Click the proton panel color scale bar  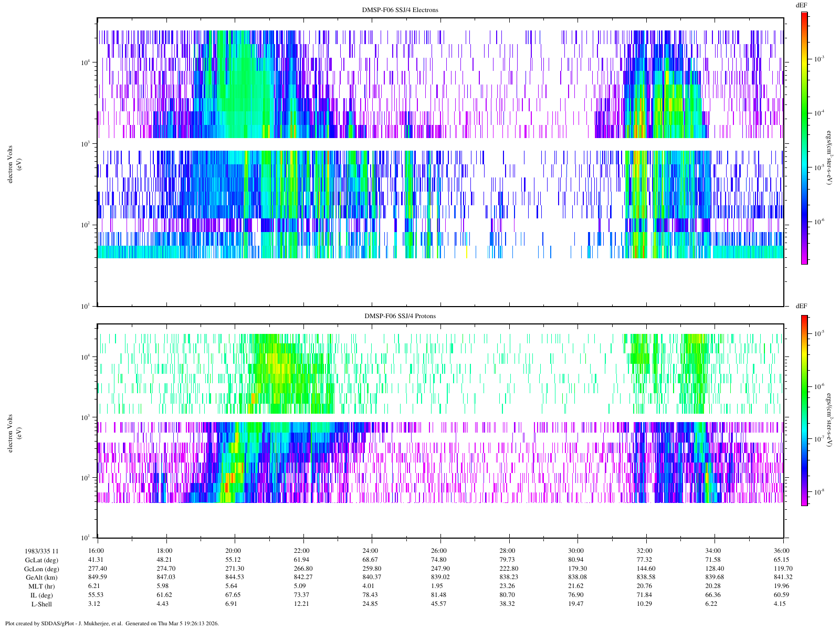[x=804, y=410]
